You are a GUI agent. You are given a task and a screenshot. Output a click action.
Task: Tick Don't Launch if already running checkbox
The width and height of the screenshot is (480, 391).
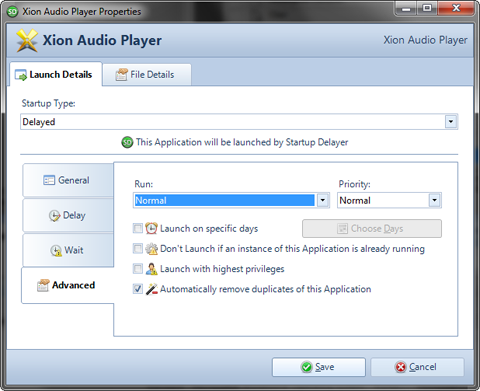(x=138, y=249)
